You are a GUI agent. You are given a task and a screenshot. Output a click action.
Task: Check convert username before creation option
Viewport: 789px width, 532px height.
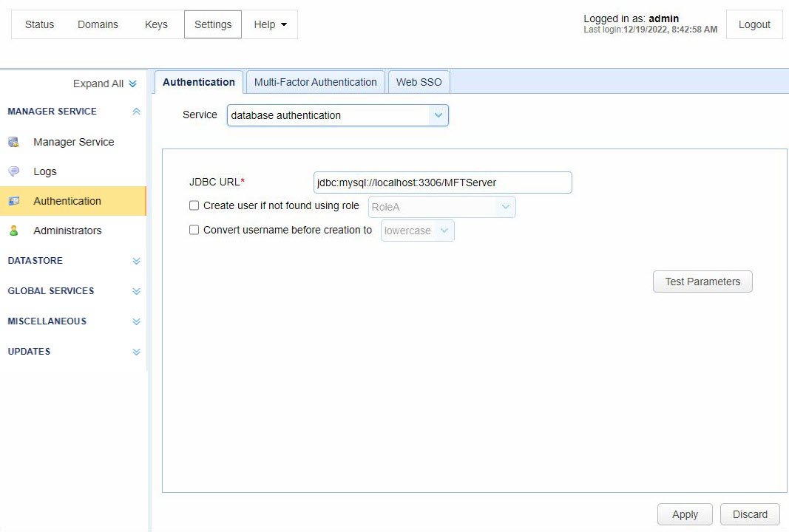click(x=194, y=230)
